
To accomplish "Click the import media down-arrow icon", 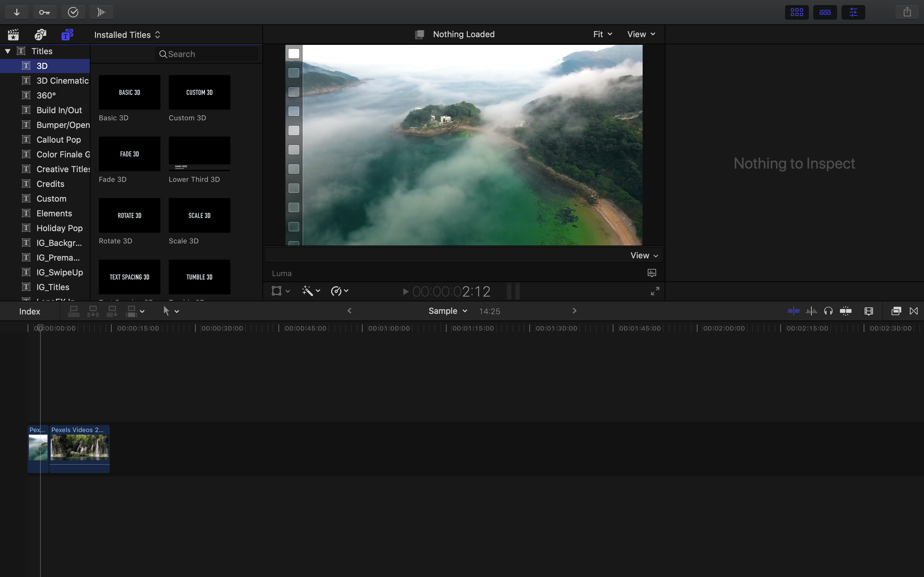I will tap(16, 12).
